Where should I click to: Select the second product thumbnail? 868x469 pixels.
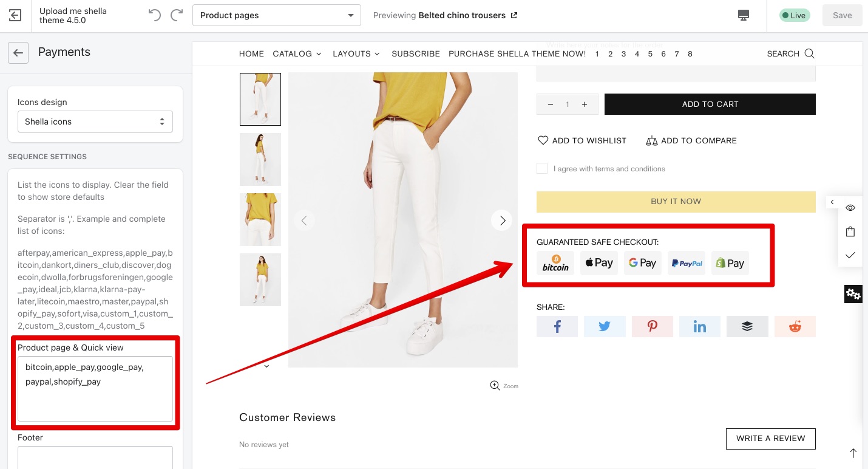click(x=260, y=159)
